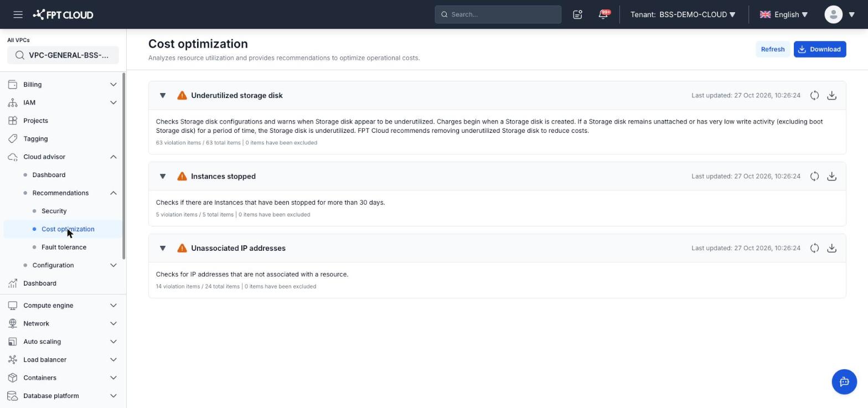Screen dimensions: 868x408
Task: Open the Security recommendations page
Action: [54, 211]
